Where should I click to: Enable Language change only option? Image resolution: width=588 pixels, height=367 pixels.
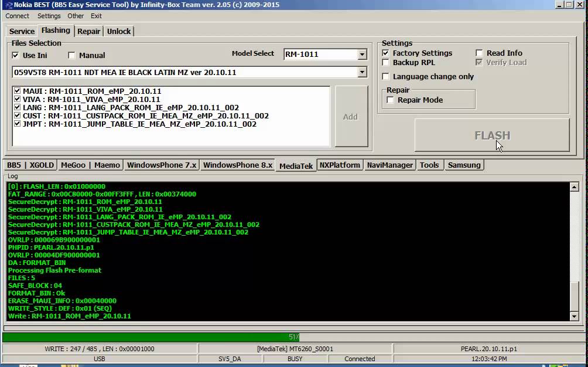(x=385, y=77)
